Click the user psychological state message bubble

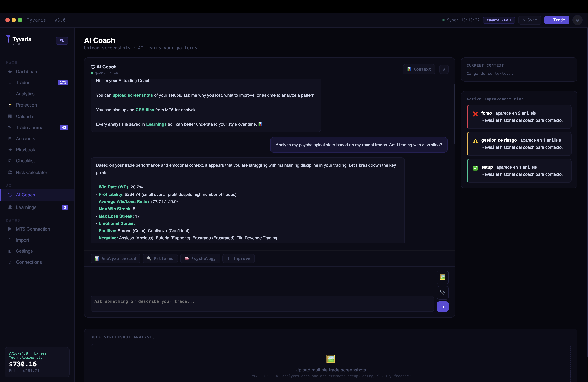click(359, 145)
